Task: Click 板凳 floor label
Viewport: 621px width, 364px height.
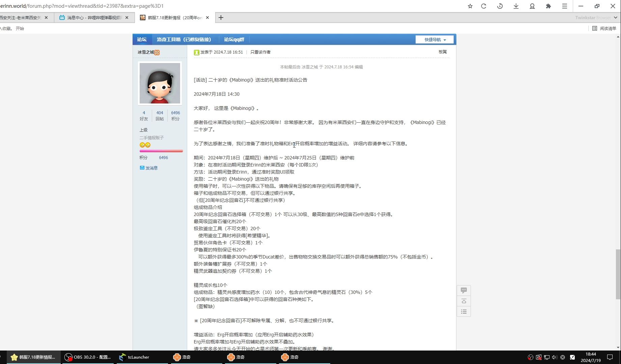Action: (x=443, y=52)
